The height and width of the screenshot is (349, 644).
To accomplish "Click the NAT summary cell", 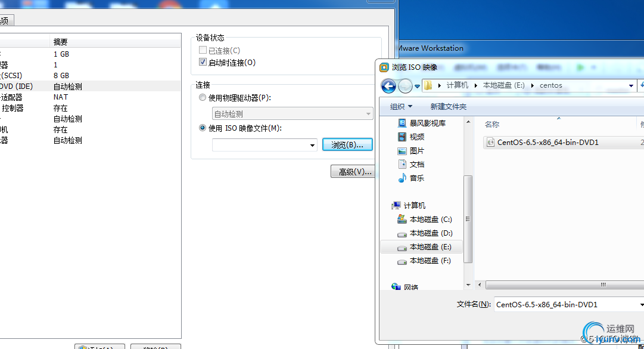I will point(61,97).
